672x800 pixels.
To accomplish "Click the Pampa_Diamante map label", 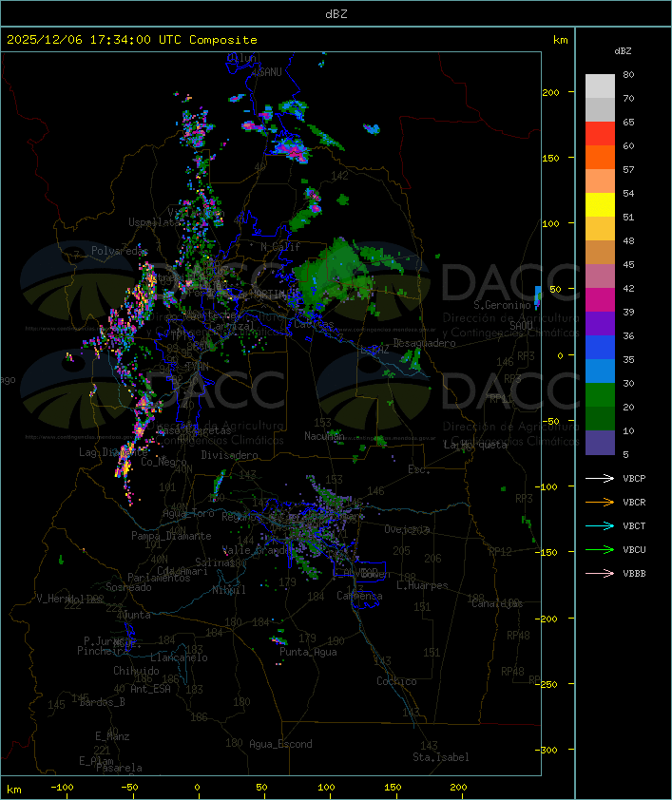I will click(x=171, y=536).
